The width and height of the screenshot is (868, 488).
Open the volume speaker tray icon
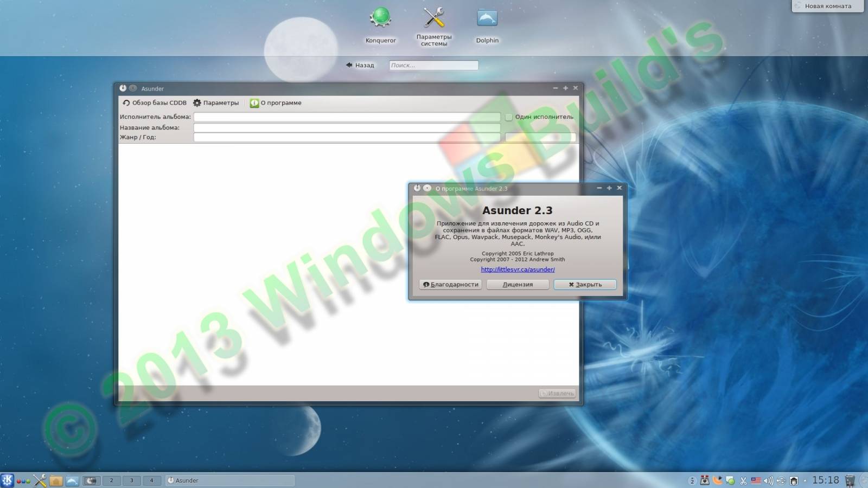click(x=768, y=480)
